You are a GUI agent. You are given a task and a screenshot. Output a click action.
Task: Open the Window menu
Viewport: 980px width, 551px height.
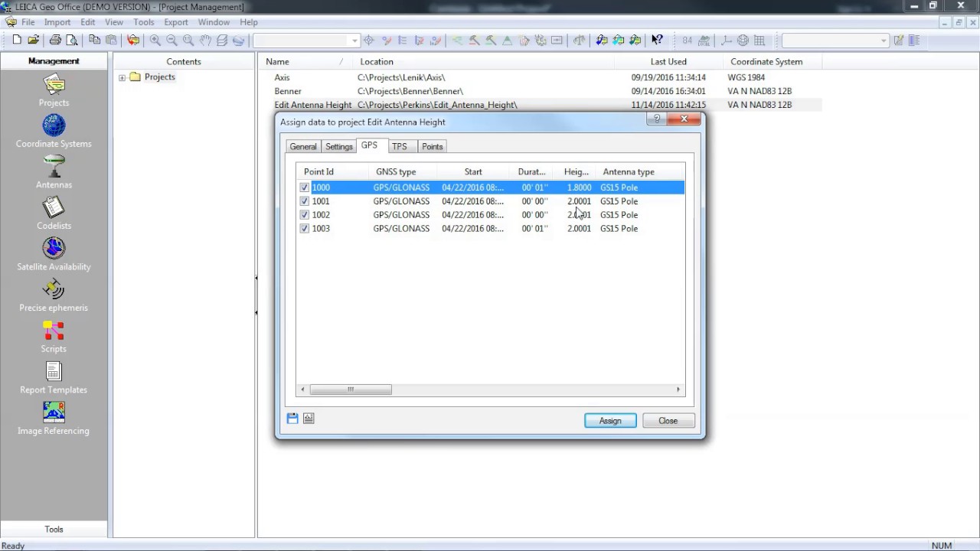click(x=214, y=22)
